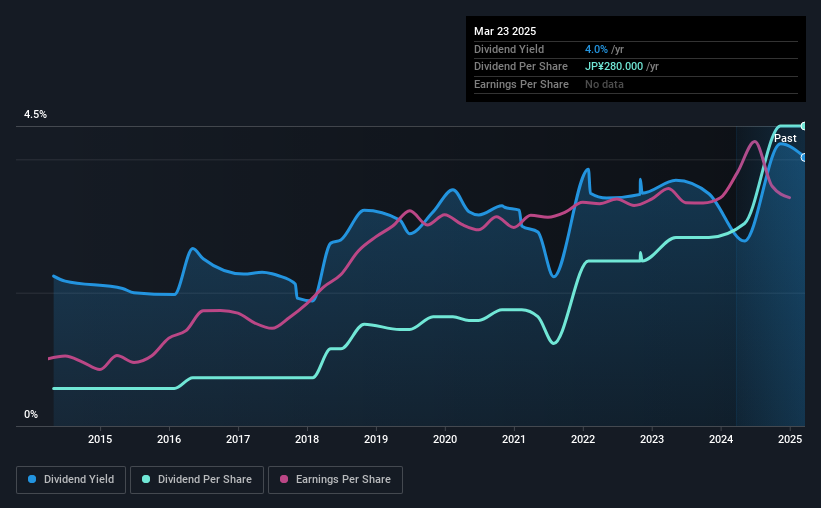The width and height of the screenshot is (821, 508).
Task: Click the Mar 23 2025 tooltip date
Action: point(505,31)
